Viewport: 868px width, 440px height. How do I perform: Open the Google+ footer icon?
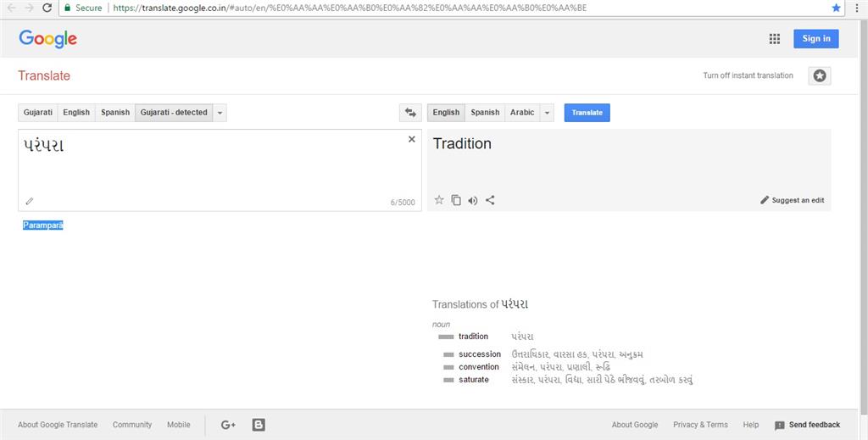pyautogui.click(x=228, y=425)
